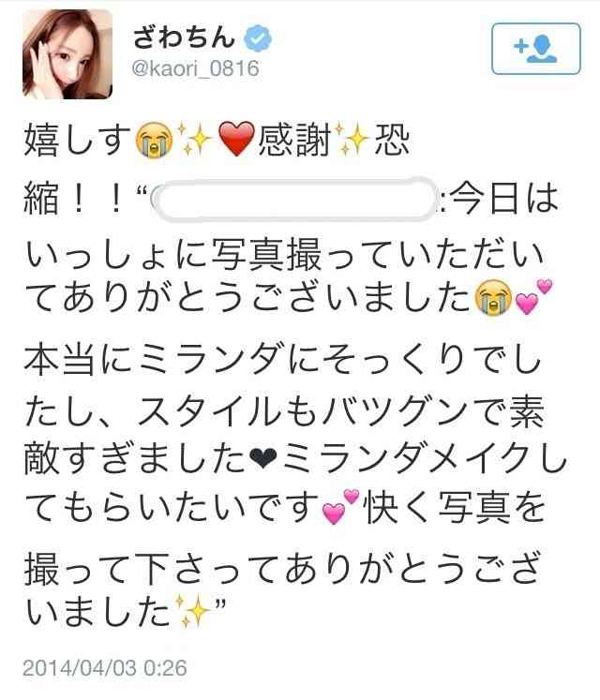600x700 pixels.
Task: Click the crying emoji after ございました
Action: [x=493, y=298]
